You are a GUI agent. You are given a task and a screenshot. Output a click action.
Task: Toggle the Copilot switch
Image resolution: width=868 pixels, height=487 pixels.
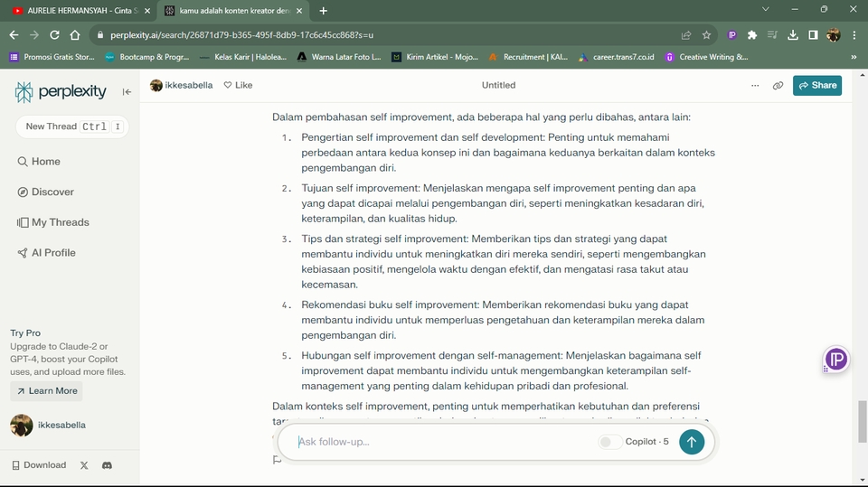pos(609,442)
